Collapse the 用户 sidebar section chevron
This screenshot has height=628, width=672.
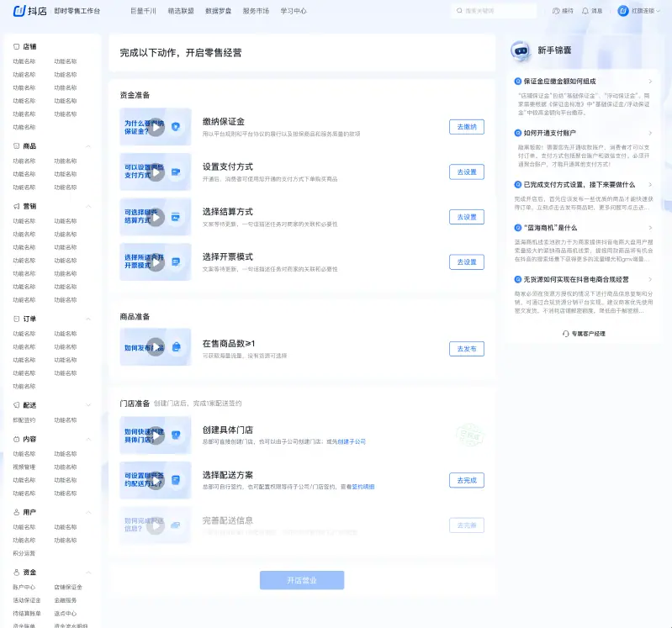[x=88, y=512]
